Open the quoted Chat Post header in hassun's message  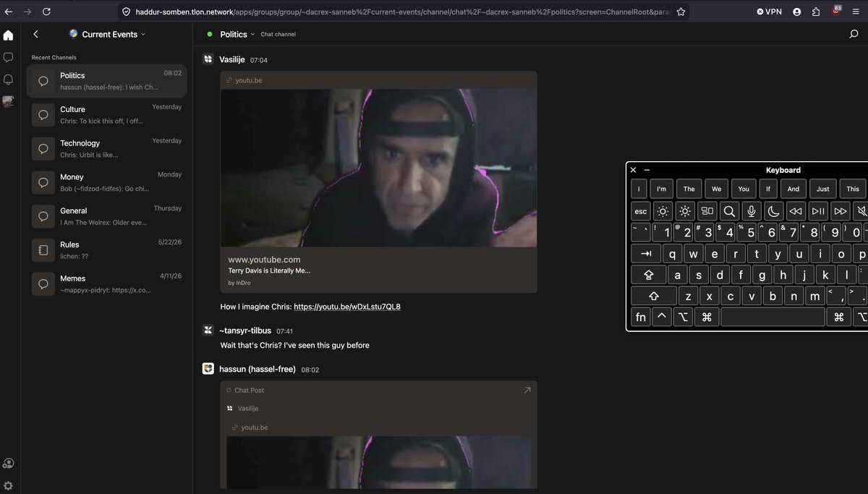pyautogui.click(x=378, y=390)
